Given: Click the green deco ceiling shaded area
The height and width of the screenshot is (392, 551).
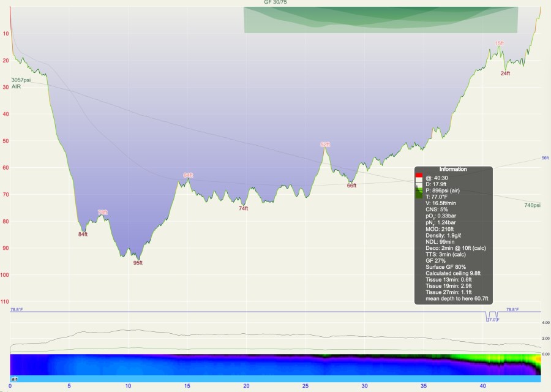Looking at the screenshot, I should point(380,20).
